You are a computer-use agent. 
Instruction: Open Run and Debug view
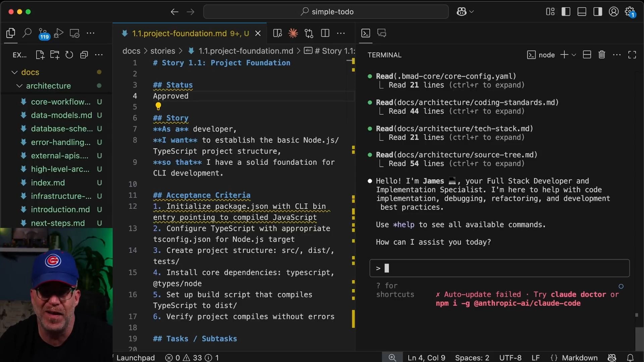coord(58,33)
